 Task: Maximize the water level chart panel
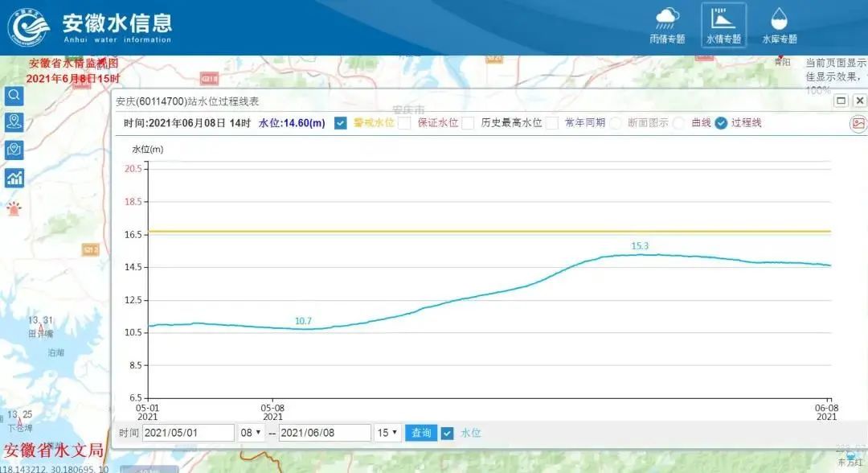[x=841, y=101]
